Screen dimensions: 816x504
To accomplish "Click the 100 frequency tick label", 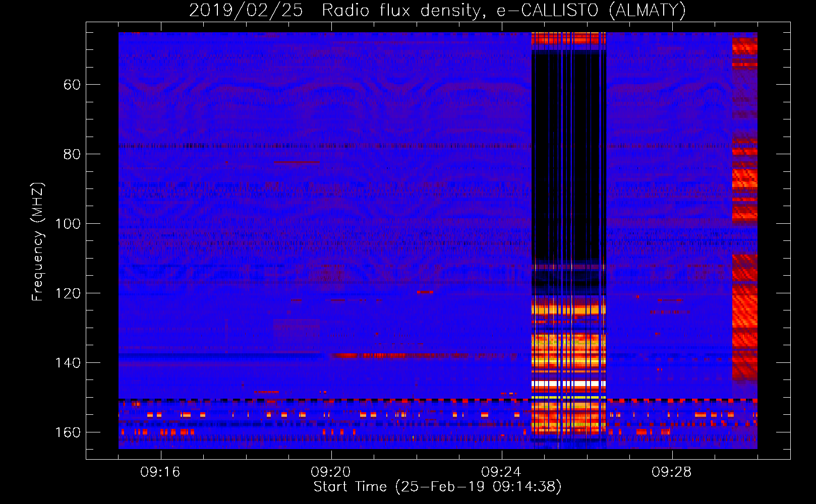I will tap(68, 224).
